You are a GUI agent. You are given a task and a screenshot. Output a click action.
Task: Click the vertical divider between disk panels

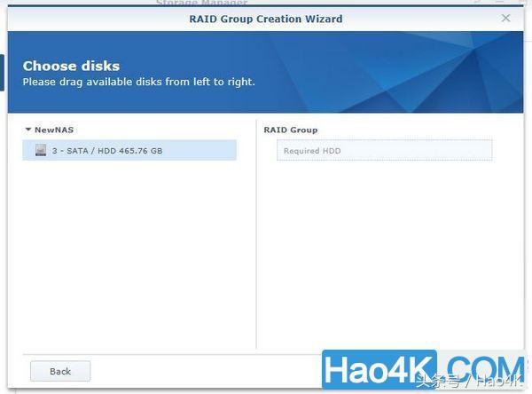[256, 233]
